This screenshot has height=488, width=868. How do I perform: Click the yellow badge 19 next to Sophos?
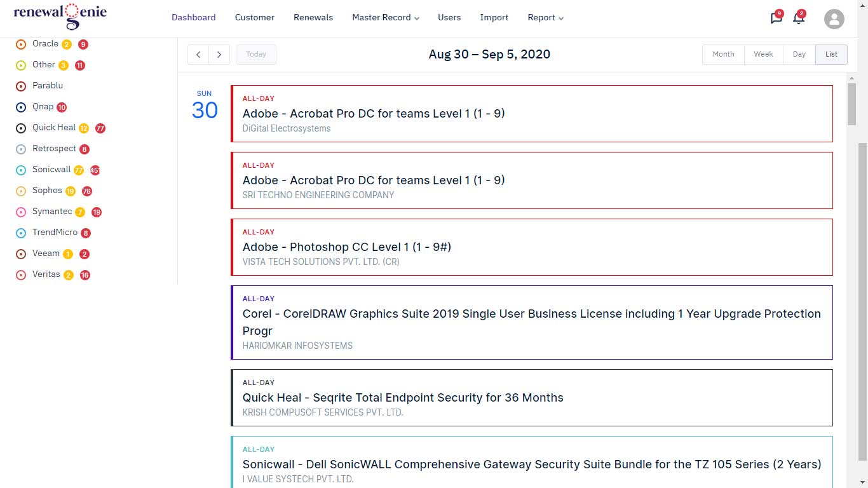pos(71,191)
